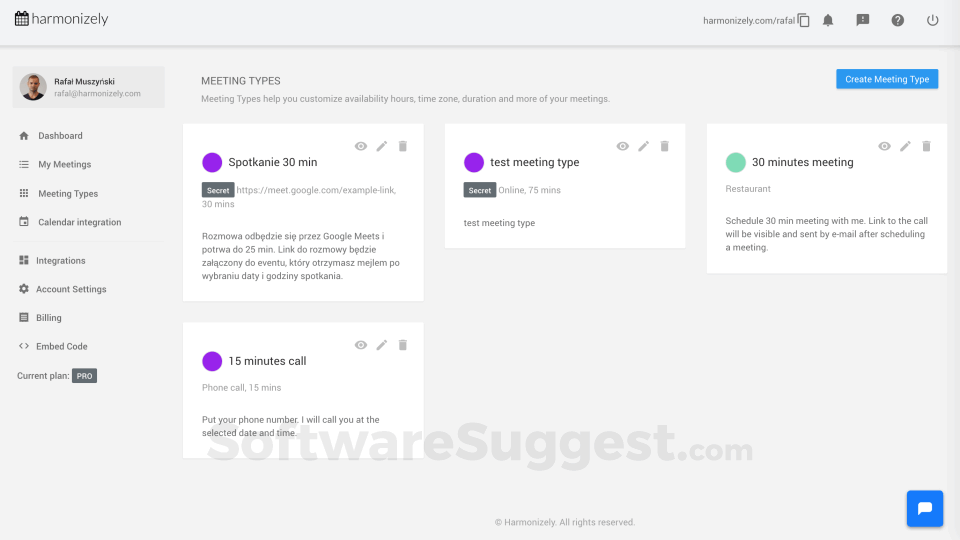Toggle visibility of 15 minutes call

(361, 345)
